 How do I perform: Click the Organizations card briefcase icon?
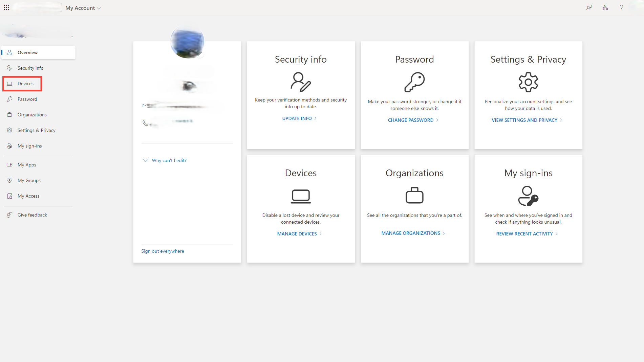click(x=414, y=195)
